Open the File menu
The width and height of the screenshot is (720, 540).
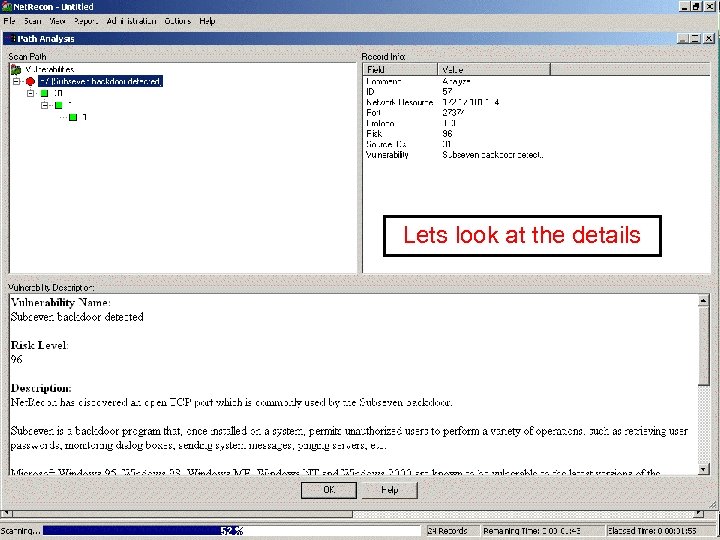[9, 21]
